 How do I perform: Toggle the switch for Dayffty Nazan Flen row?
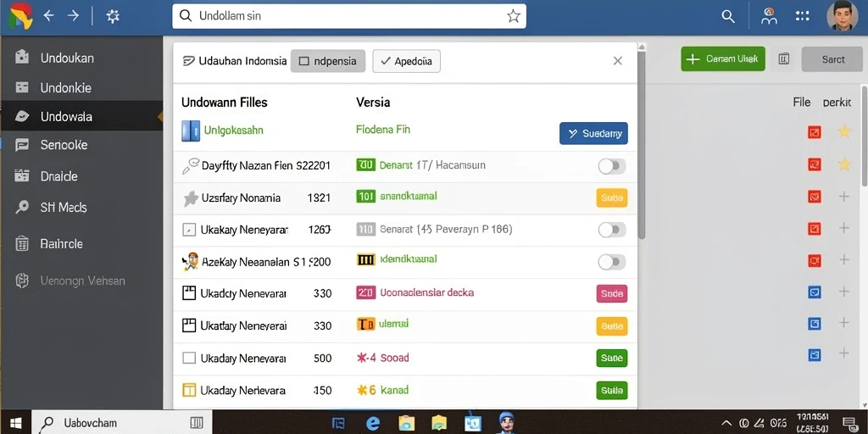(x=612, y=166)
